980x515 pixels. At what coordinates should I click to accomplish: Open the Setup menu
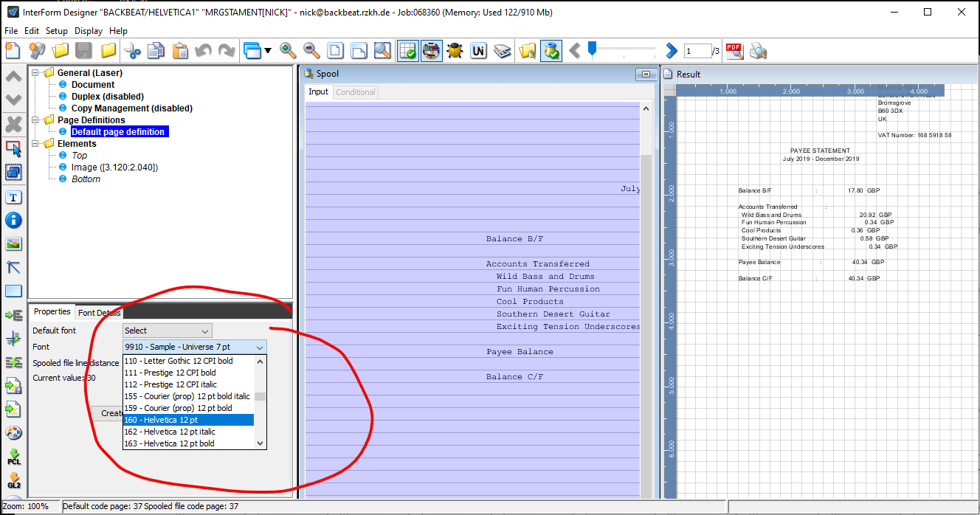tap(57, 31)
